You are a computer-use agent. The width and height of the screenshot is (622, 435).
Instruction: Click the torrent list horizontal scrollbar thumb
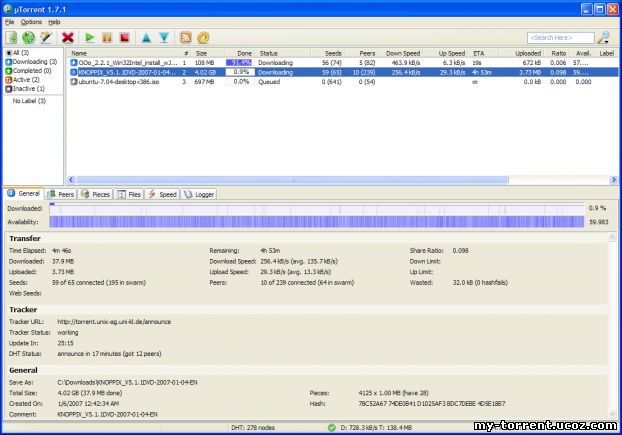[292, 180]
